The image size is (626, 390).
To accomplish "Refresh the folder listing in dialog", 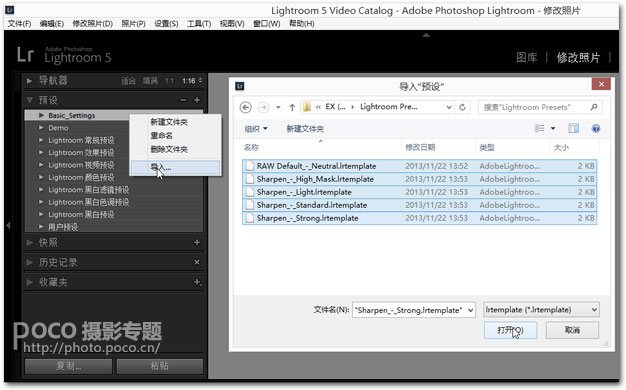I will [x=462, y=107].
